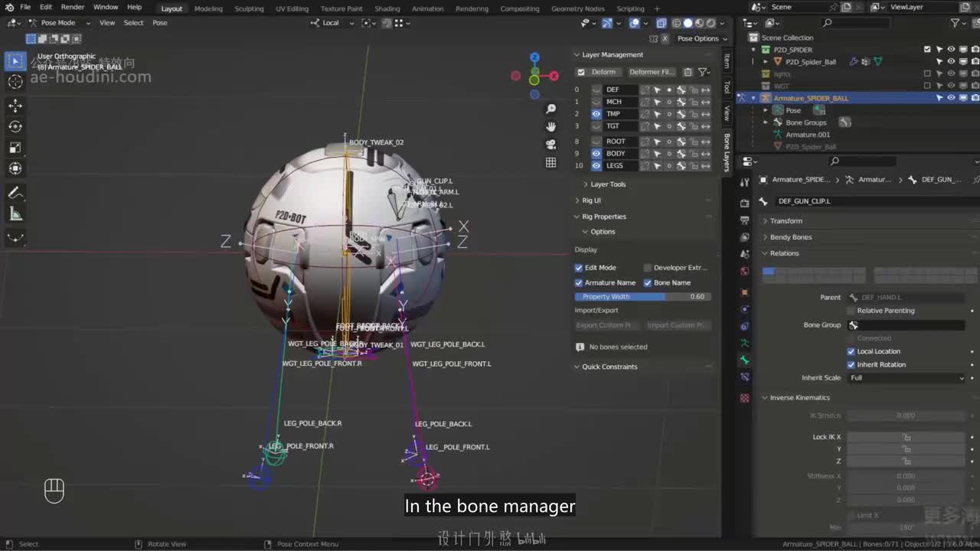980x551 pixels.
Task: Click the IK Stretch value slider
Action: (906, 416)
